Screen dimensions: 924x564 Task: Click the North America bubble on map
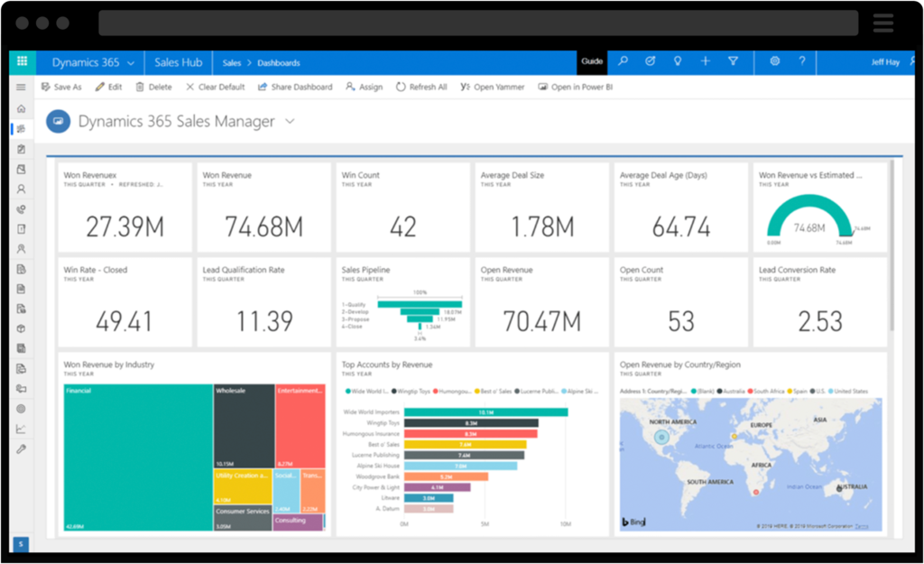coord(661,437)
